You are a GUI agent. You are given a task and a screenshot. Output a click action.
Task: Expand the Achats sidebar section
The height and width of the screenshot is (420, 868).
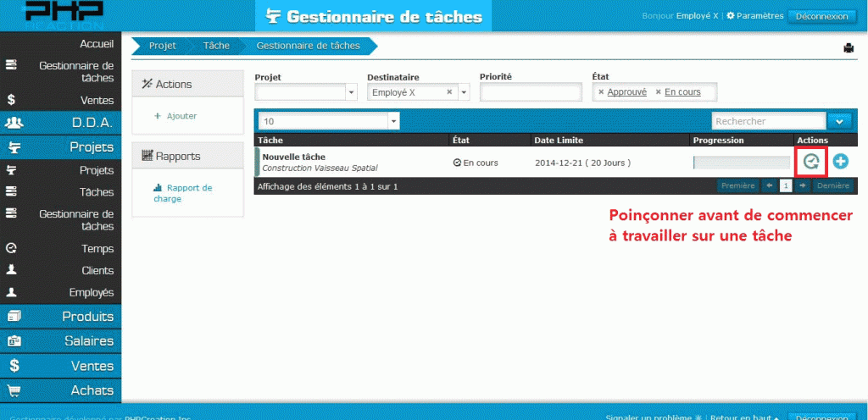[x=61, y=390]
